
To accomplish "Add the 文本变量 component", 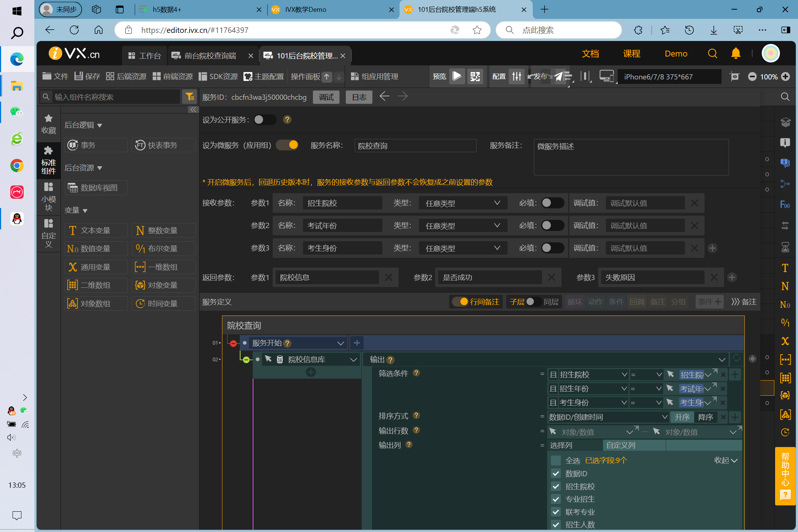I will pos(96,231).
